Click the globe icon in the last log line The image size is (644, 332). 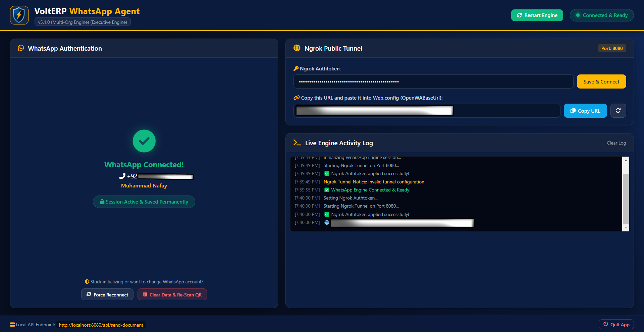click(x=327, y=223)
